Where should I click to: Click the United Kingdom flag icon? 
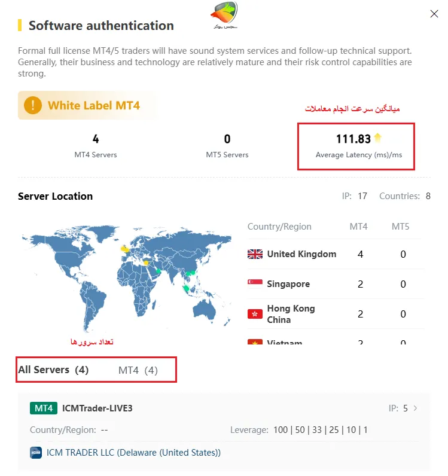pos(255,254)
